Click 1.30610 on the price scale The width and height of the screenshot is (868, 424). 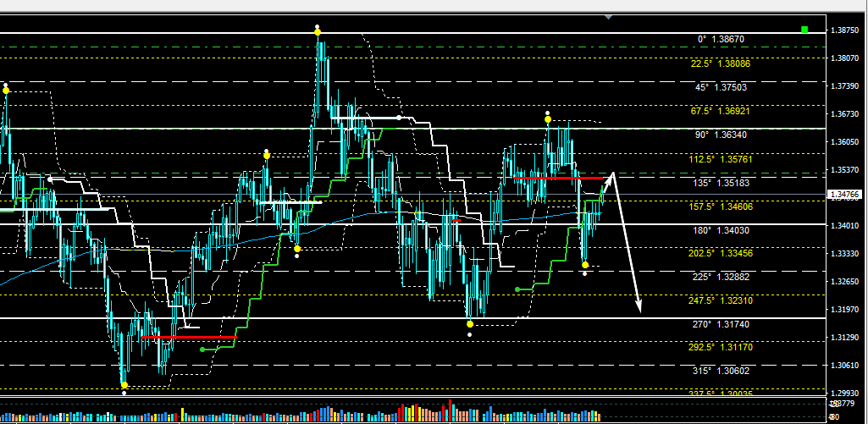click(845, 366)
